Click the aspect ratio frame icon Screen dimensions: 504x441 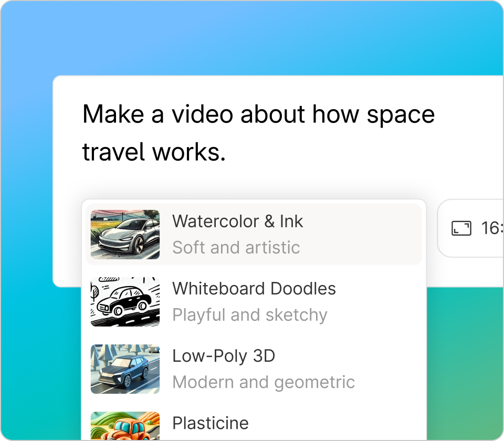[x=461, y=228]
